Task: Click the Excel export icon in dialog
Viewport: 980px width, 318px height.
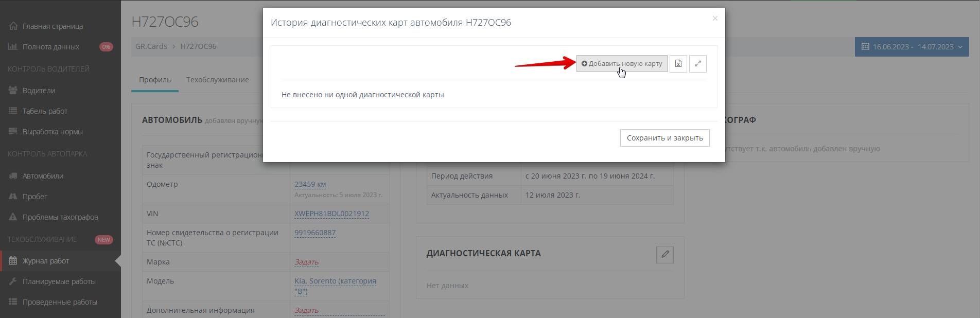Action: pos(678,64)
